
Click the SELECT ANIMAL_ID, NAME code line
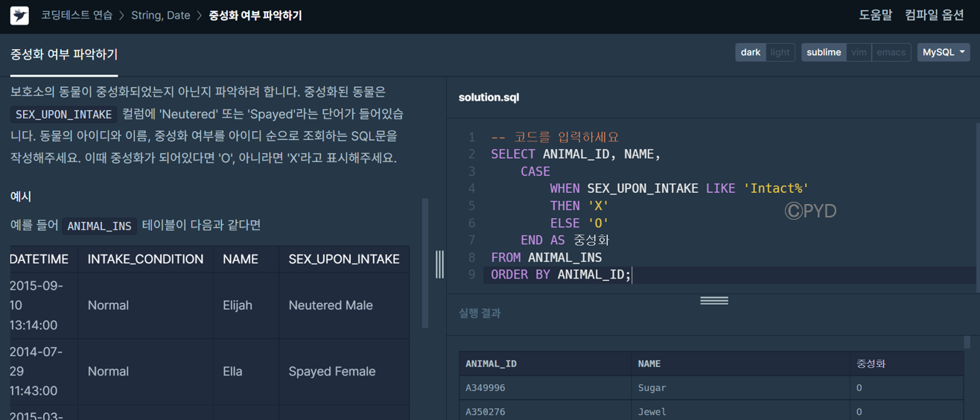576,154
